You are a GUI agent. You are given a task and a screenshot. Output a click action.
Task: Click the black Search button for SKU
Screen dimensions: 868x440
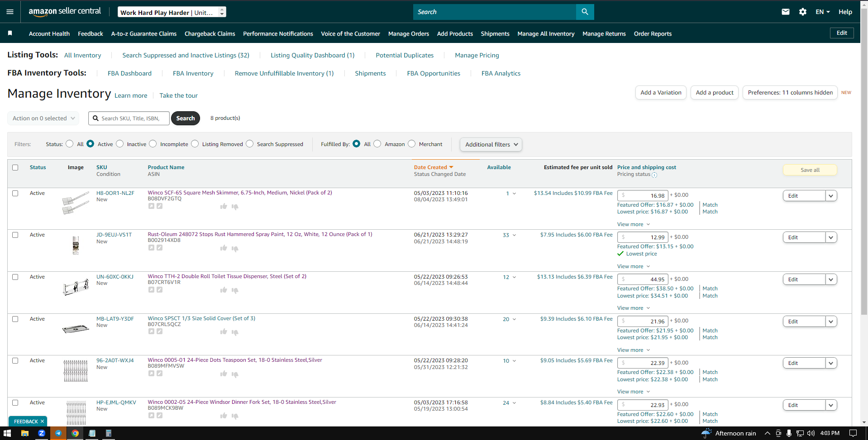pos(186,118)
